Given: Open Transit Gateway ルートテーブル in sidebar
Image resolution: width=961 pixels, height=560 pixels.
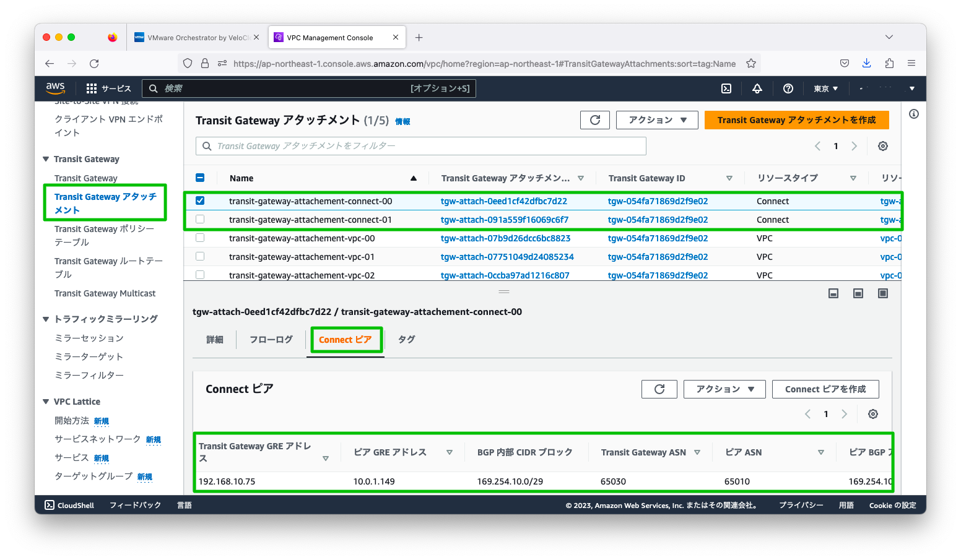Looking at the screenshot, I should [x=108, y=267].
